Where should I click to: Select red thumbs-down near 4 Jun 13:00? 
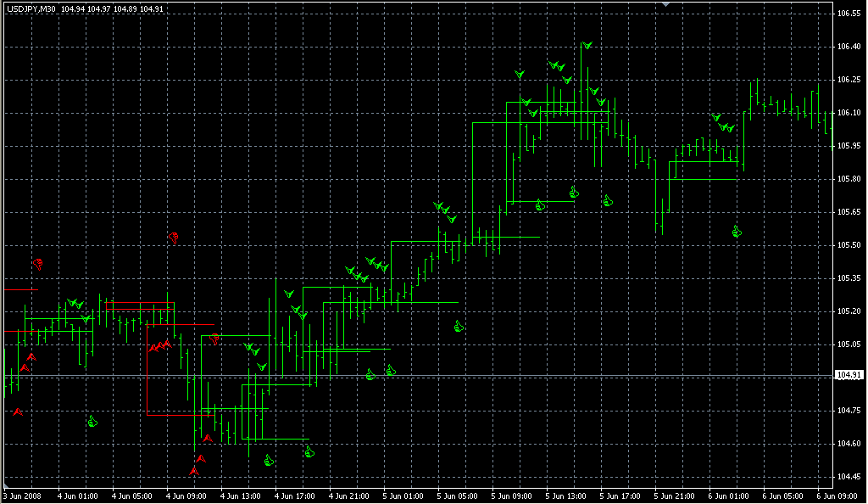coord(215,339)
